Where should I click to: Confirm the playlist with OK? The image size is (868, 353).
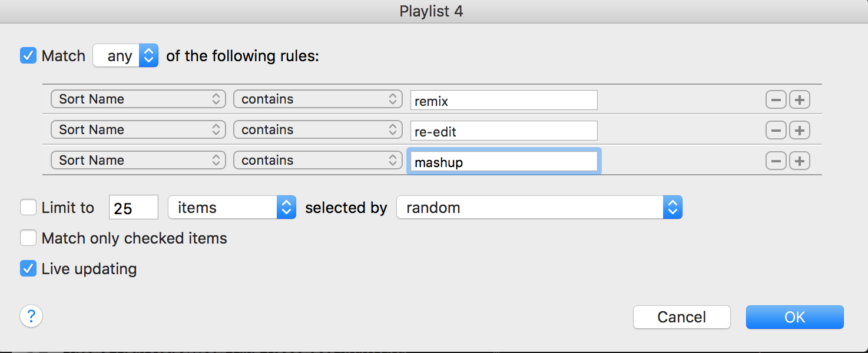(794, 317)
